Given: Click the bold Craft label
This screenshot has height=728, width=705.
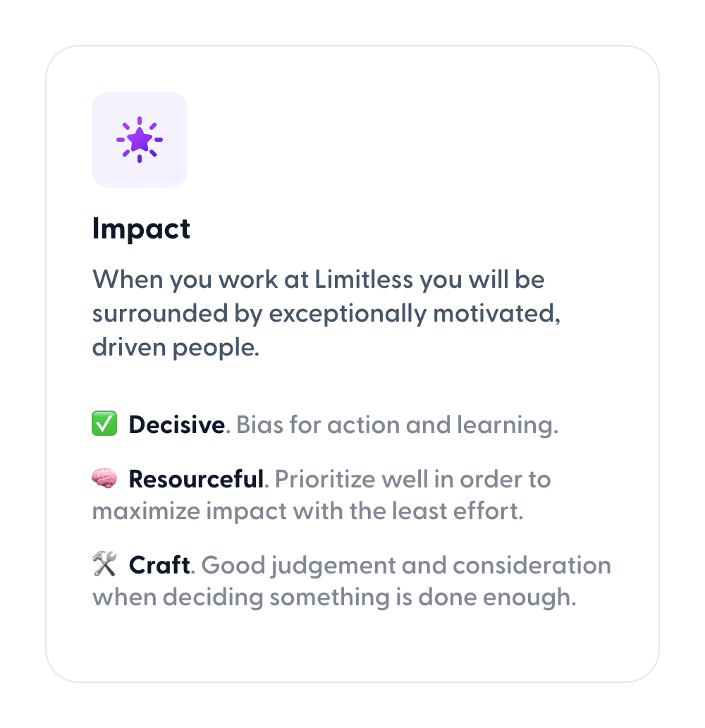Looking at the screenshot, I should coord(159,565).
